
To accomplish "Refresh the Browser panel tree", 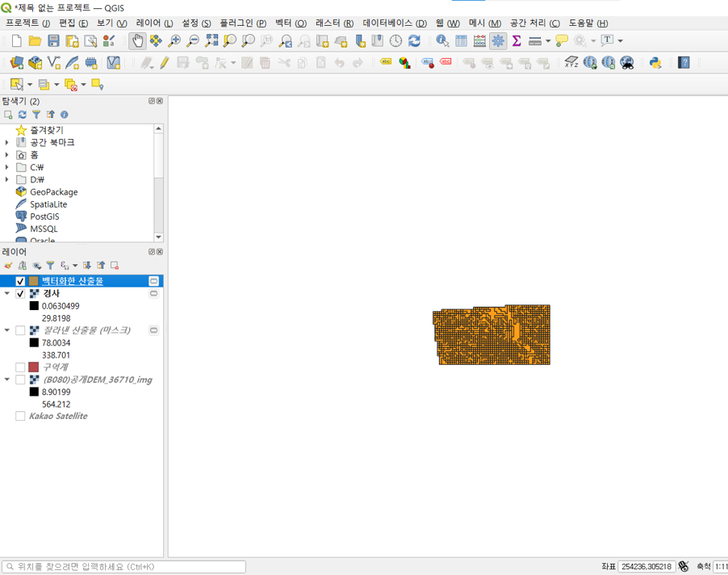I will point(23,115).
